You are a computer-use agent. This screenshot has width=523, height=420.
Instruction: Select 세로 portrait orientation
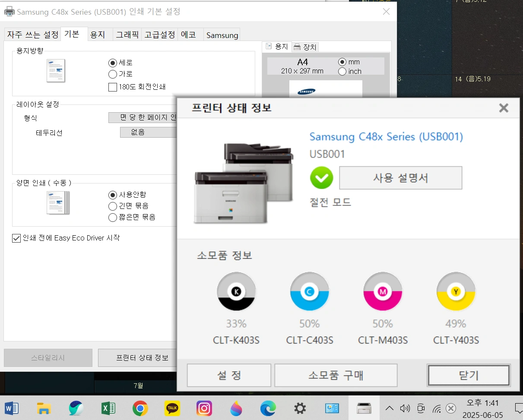(x=113, y=63)
